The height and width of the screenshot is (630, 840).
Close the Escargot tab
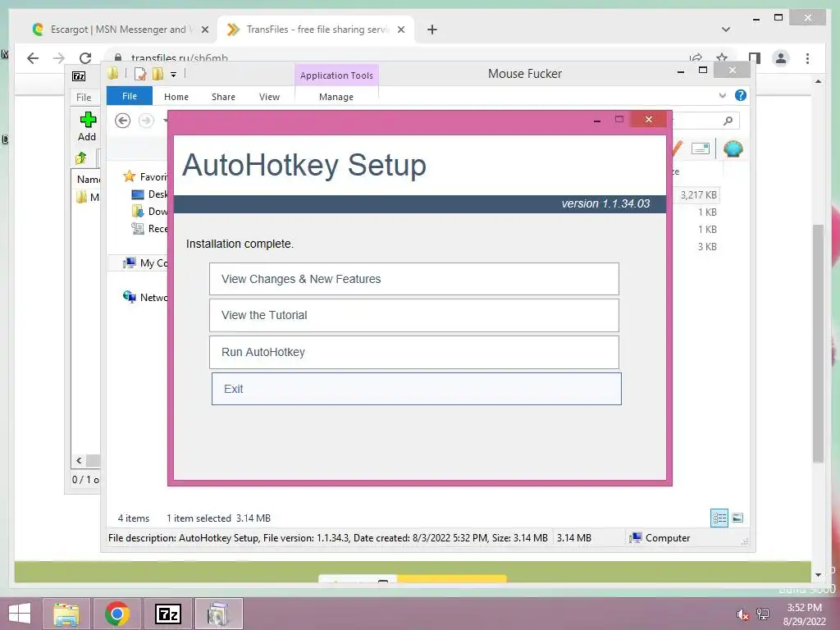(204, 30)
